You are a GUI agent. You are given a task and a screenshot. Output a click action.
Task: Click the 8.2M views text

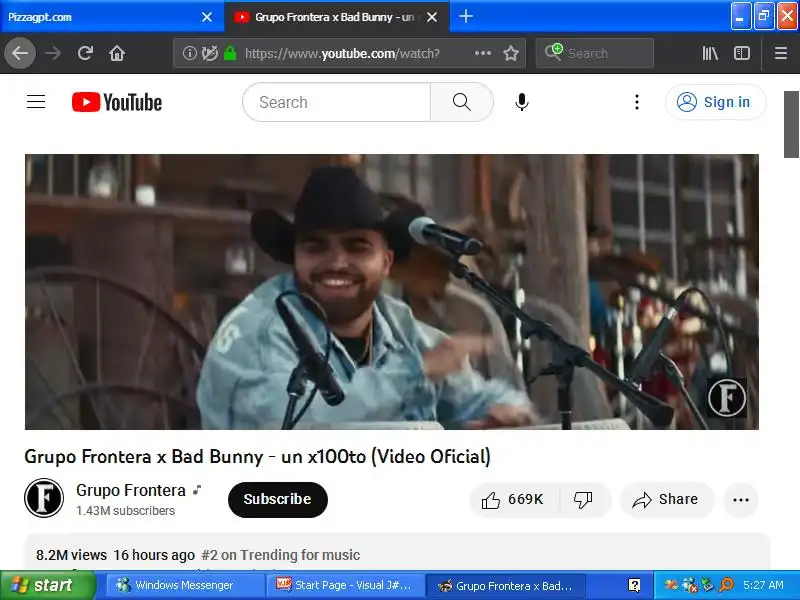click(x=71, y=555)
